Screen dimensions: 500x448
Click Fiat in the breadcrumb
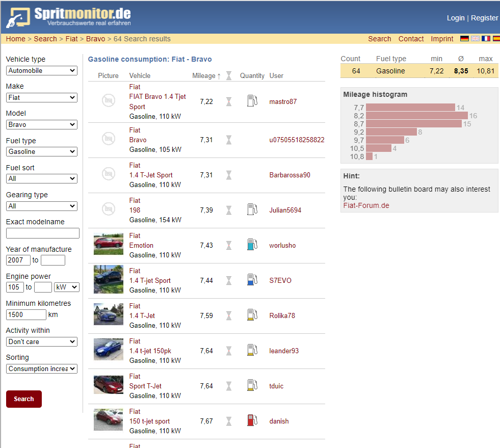72,39
